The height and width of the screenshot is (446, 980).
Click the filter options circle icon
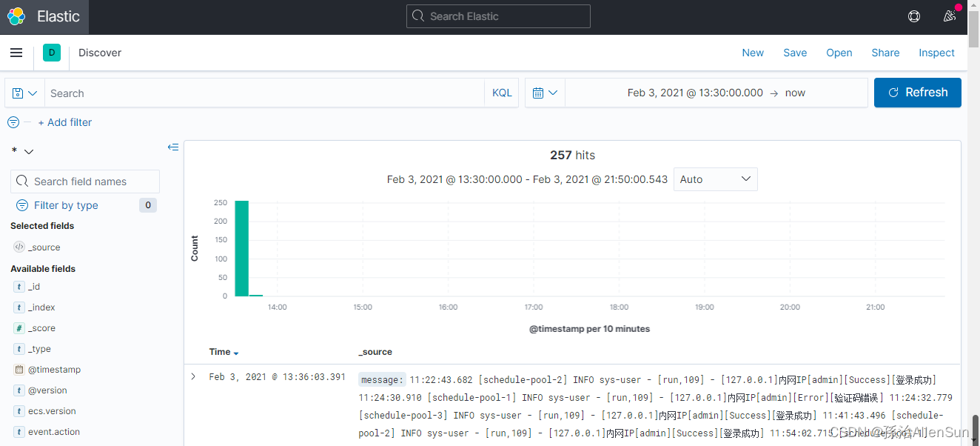[x=13, y=122]
